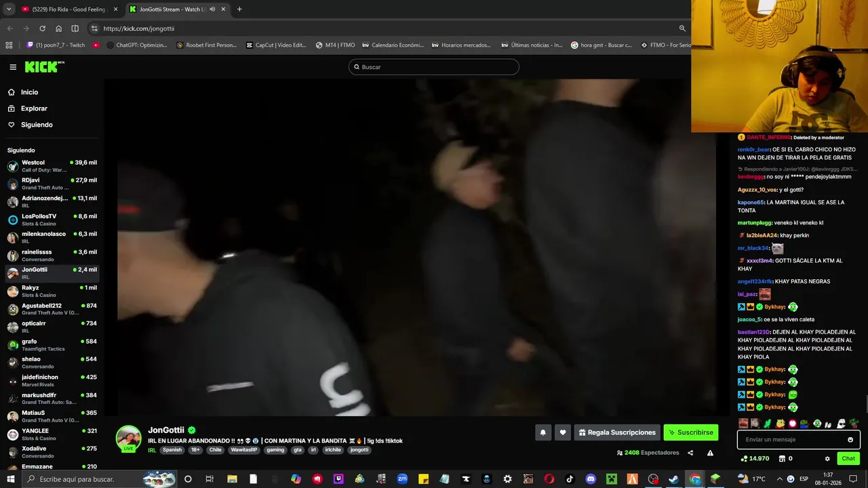Screen dimensions: 868x488
Task: Click the report warning triangle icon
Action: click(x=710, y=453)
